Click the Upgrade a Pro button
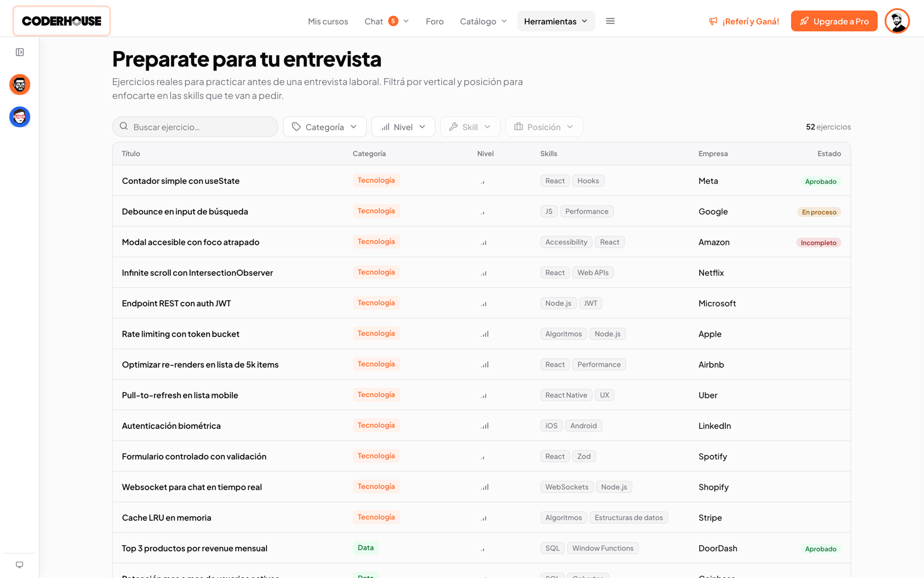Screen dimensions: 924x578 point(834,21)
